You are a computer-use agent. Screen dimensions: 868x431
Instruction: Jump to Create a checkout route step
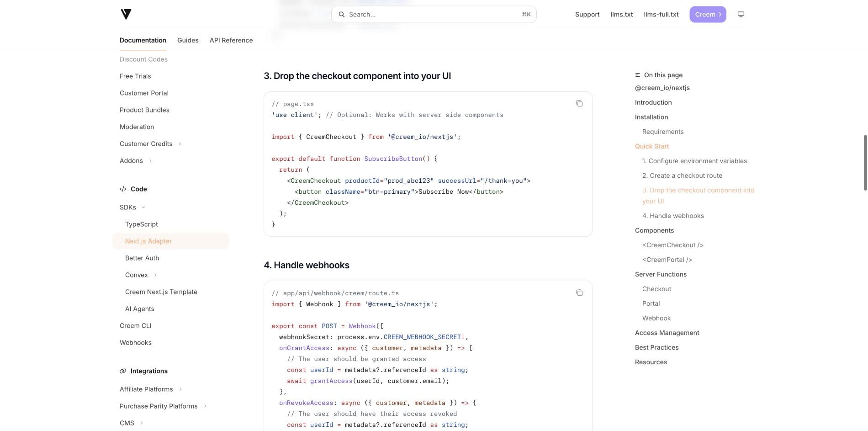coord(683,176)
